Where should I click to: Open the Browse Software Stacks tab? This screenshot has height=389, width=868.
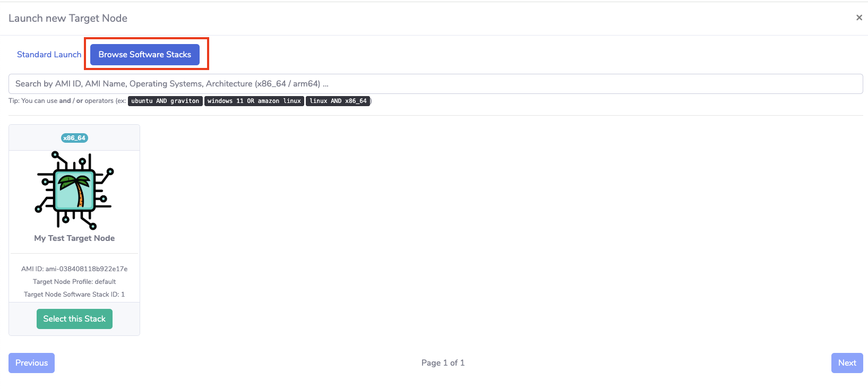point(144,55)
